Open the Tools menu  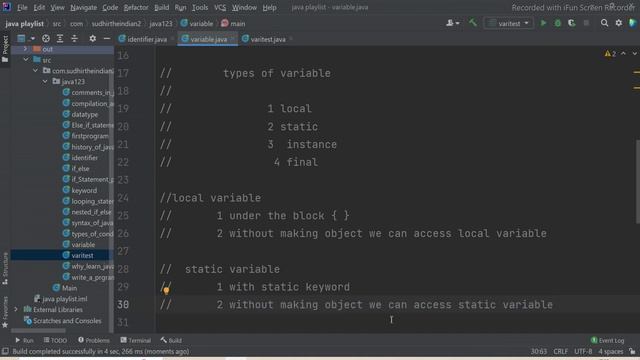click(200, 7)
